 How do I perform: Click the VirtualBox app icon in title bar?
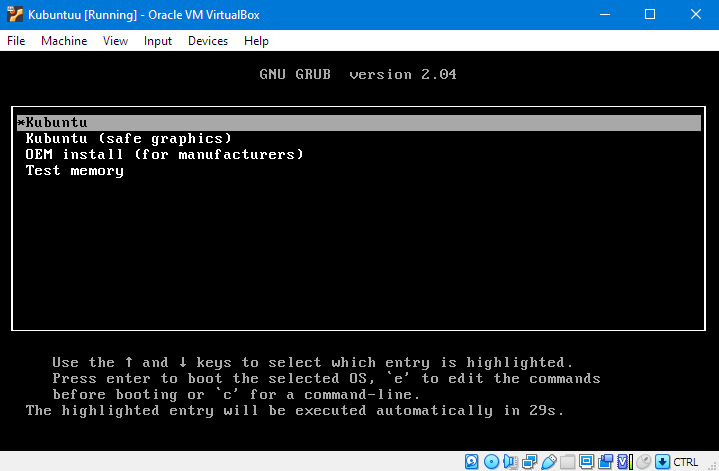pyautogui.click(x=15, y=15)
